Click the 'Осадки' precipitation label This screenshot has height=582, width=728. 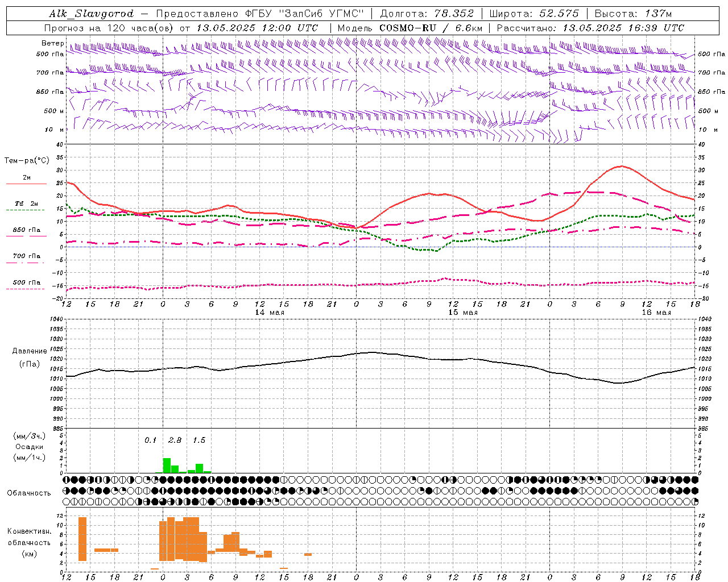click(x=30, y=447)
